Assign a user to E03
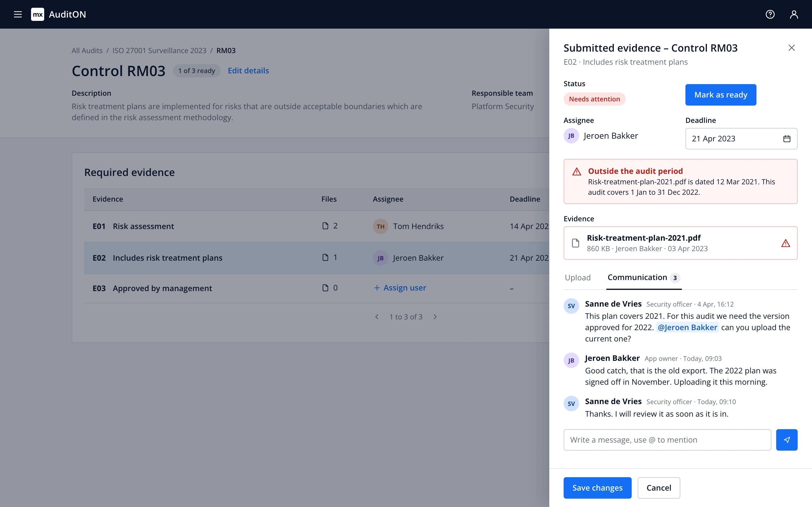The image size is (812, 507). (400, 288)
